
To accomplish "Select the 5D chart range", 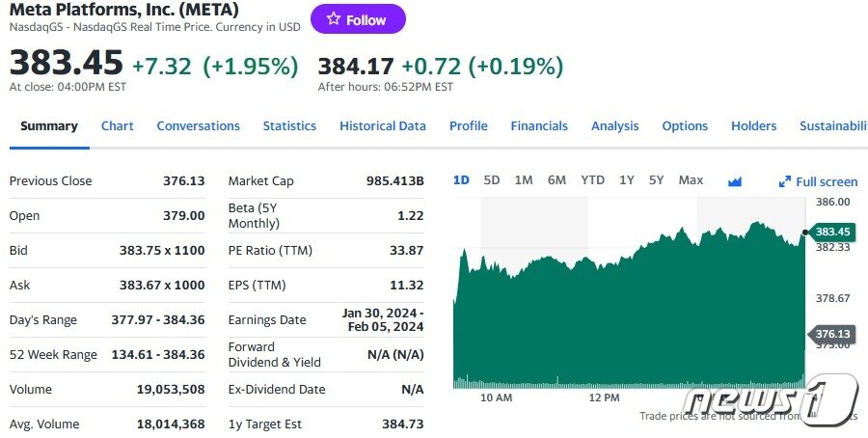I will [x=492, y=180].
